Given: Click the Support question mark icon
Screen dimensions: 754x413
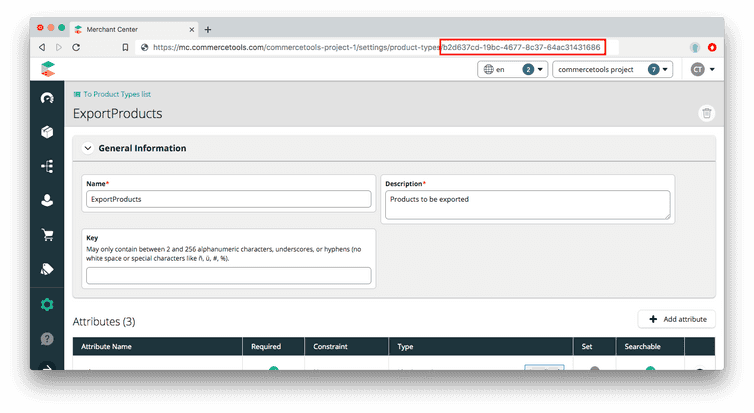Looking at the screenshot, I should coord(47,339).
